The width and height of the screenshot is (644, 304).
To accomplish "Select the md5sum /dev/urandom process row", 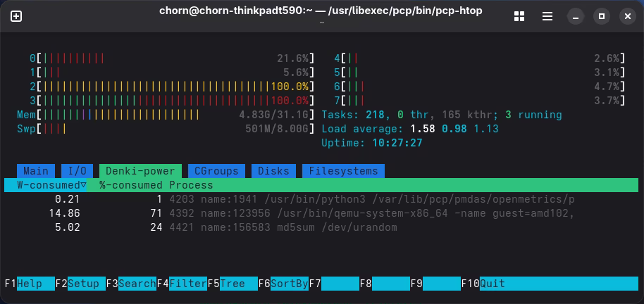I will click(321, 227).
